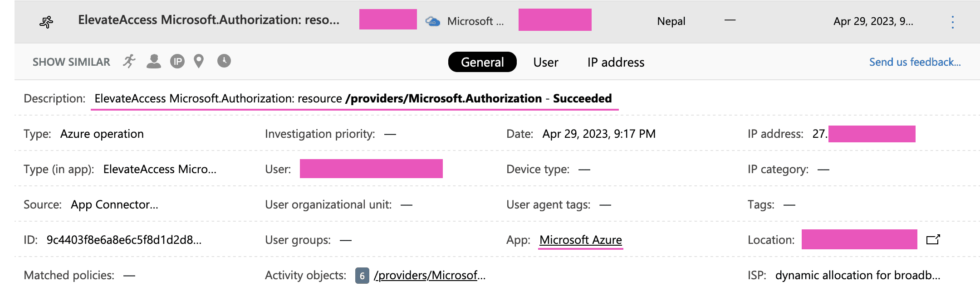Click the Microsoft cloud app icon
Screen dimensions: 980x291
coord(432,21)
